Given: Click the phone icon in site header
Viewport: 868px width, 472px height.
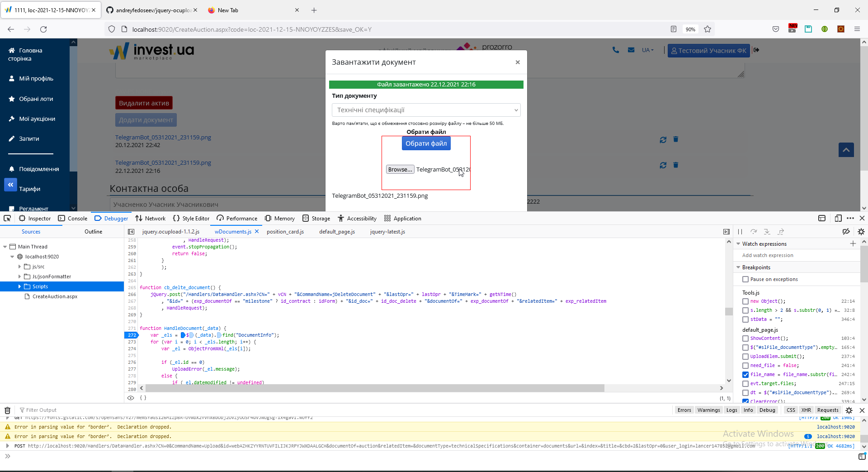Looking at the screenshot, I should point(616,50).
